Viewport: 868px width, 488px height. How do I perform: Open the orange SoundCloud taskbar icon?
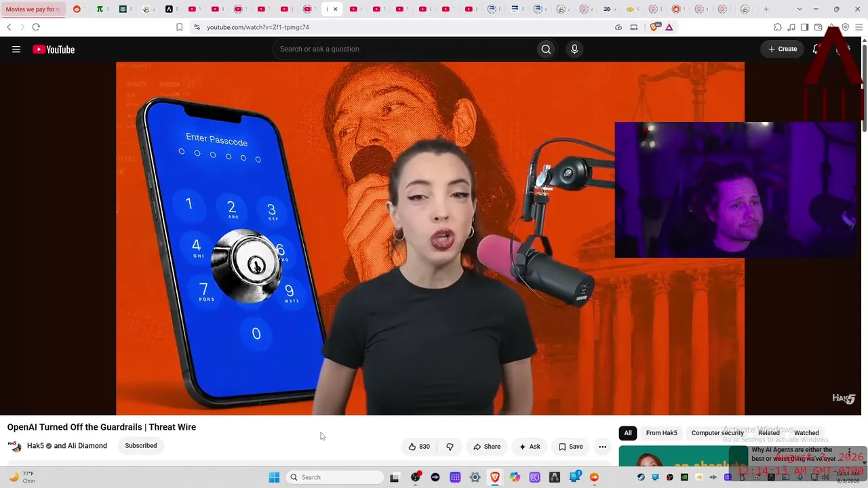pyautogui.click(x=594, y=477)
